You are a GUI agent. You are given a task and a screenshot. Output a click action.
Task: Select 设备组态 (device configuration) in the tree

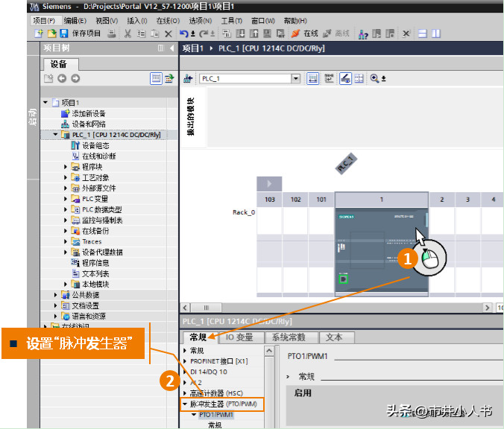pos(95,146)
